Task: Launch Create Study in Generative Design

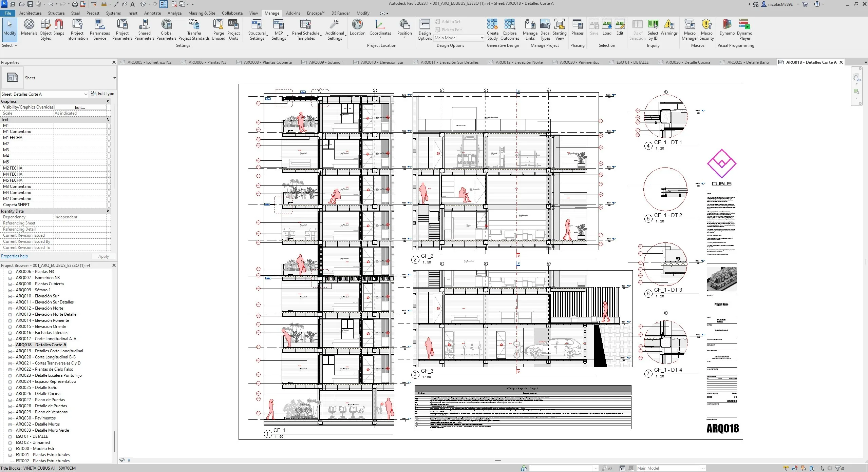Action: click(492, 29)
